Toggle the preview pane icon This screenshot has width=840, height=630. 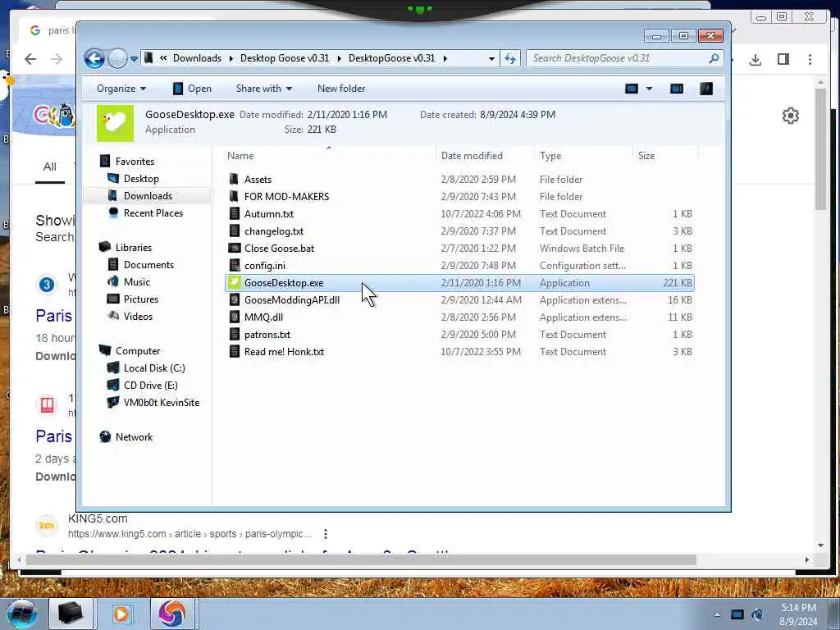[677, 89]
